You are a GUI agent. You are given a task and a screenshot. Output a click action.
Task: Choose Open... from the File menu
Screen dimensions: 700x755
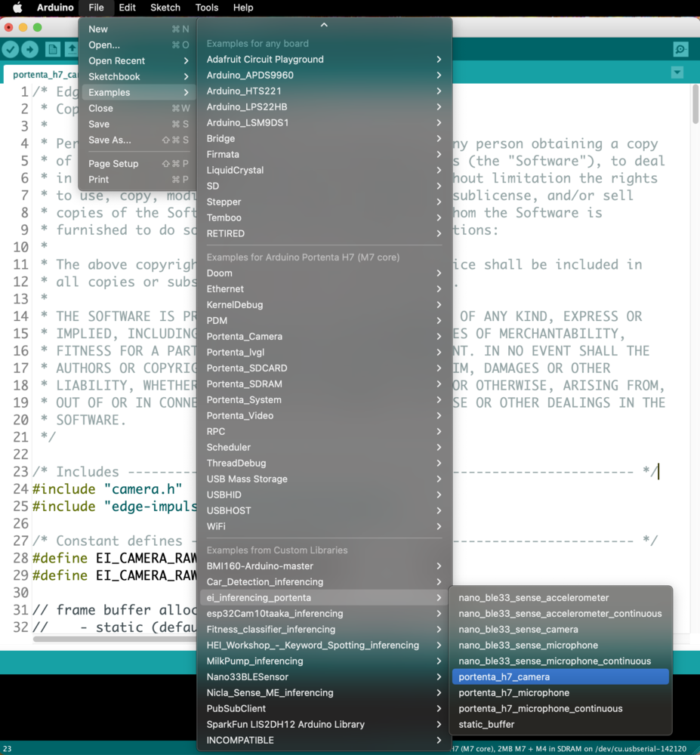138,45
